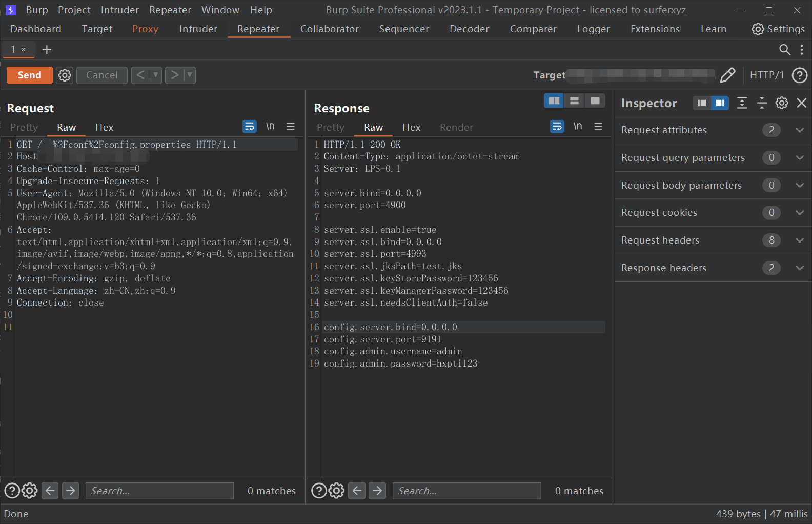
Task: Switch Response view to Render
Action: (457, 128)
